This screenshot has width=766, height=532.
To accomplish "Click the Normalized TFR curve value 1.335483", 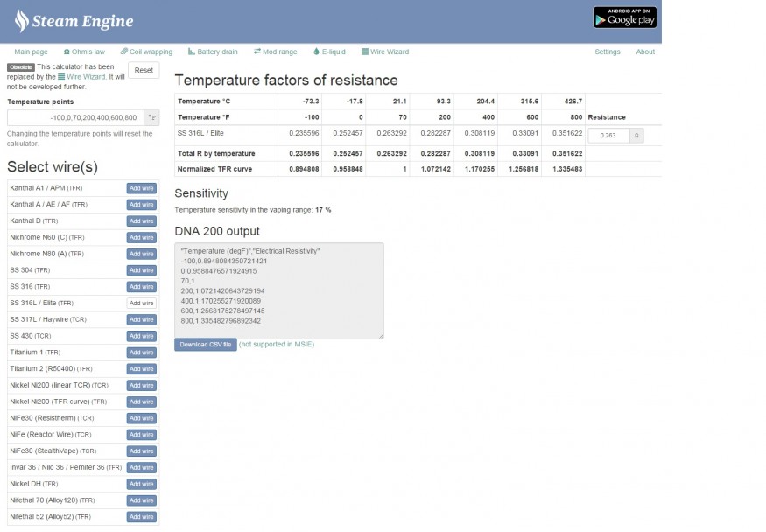I will pos(567,169).
